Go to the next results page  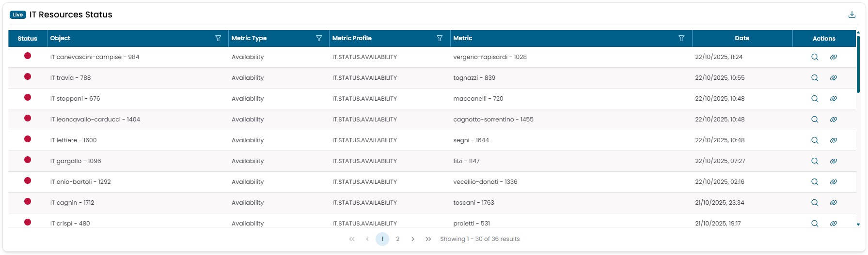point(412,239)
